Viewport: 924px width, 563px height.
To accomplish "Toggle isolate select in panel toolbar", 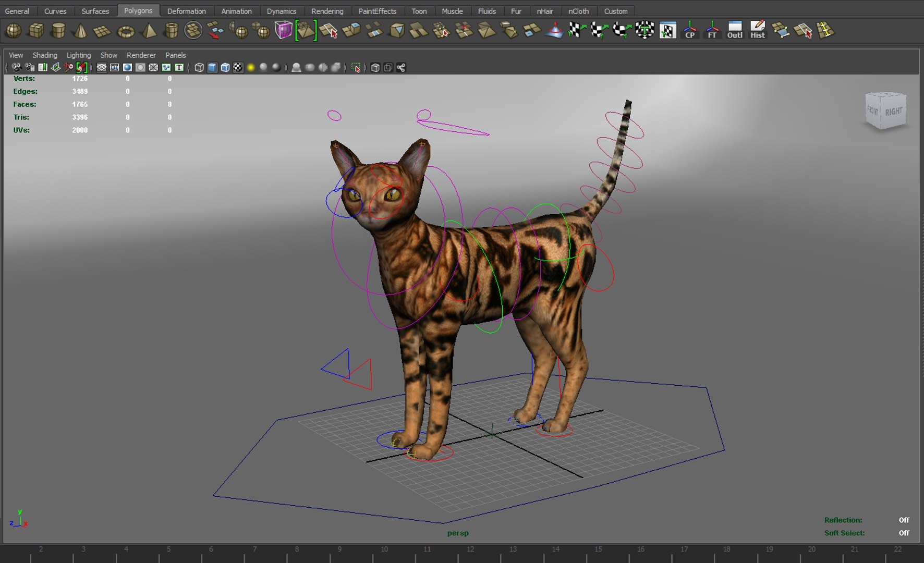I will point(356,67).
